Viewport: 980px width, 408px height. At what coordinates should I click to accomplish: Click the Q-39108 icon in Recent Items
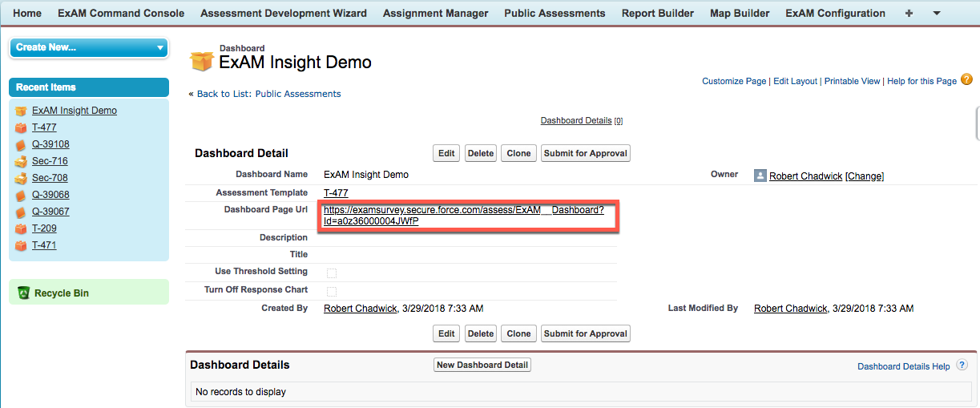tap(21, 145)
